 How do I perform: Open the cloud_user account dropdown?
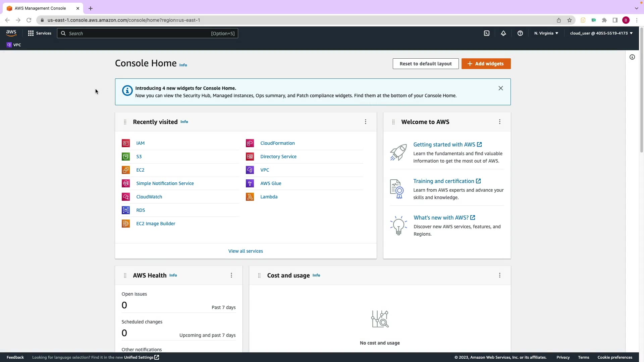pos(601,33)
